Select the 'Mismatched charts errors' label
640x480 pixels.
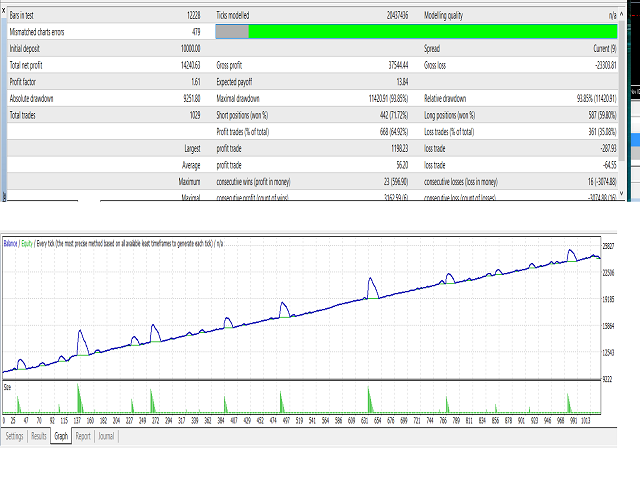[x=37, y=32]
